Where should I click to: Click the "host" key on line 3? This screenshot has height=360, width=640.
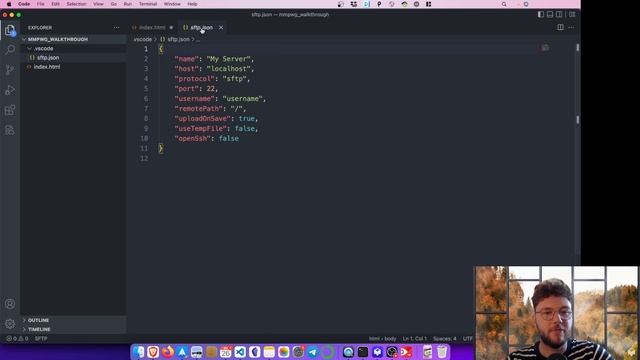186,69
